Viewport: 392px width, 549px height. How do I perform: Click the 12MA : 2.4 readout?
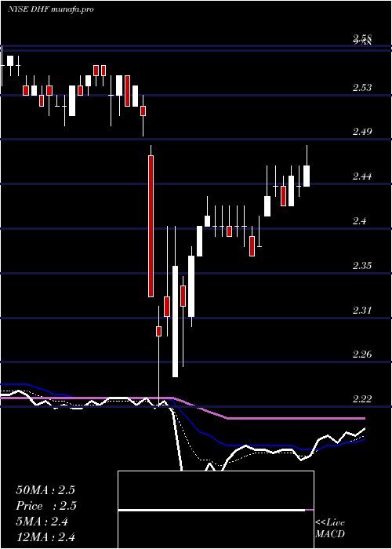point(45,536)
